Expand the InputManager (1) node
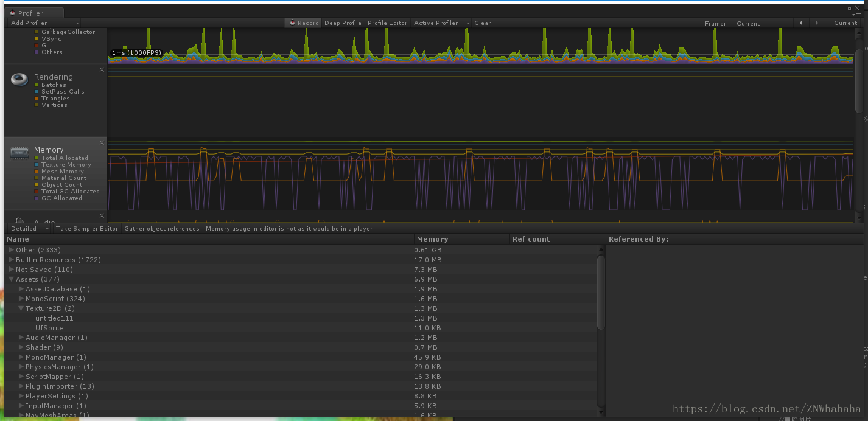The width and height of the screenshot is (868, 421). tap(21, 406)
